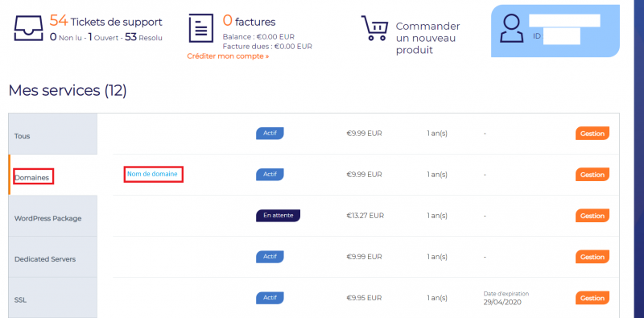The height and width of the screenshot is (318, 644).
Task: Click the user profile avatar icon
Action: point(512,28)
